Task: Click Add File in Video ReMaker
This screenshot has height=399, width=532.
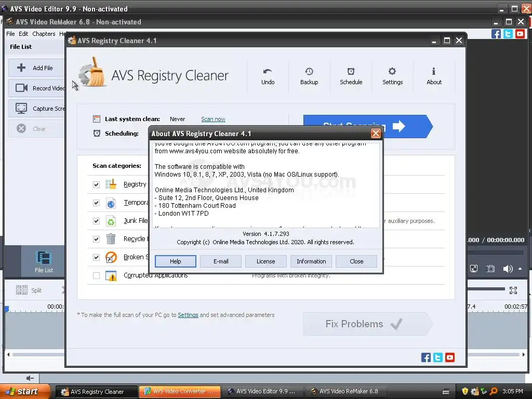Action: coord(36,68)
